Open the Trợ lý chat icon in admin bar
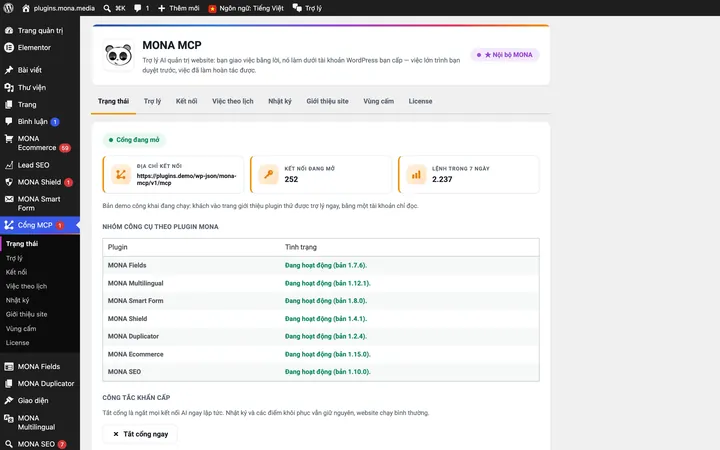This screenshot has height=450, width=720. point(297,8)
